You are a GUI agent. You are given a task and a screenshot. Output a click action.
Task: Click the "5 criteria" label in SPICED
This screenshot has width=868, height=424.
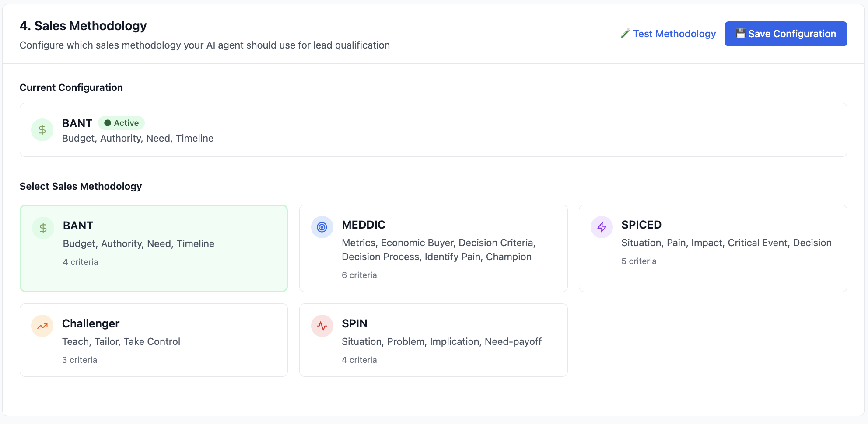point(638,261)
